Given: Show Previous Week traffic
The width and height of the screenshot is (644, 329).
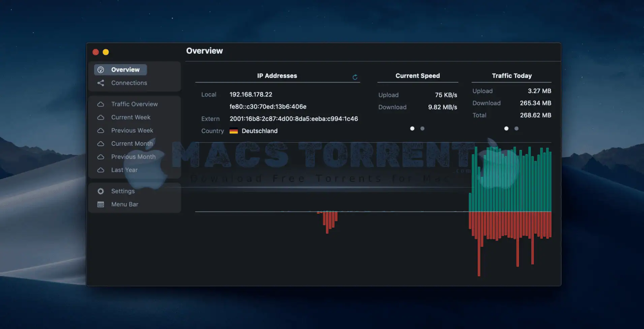Looking at the screenshot, I should pyautogui.click(x=132, y=130).
